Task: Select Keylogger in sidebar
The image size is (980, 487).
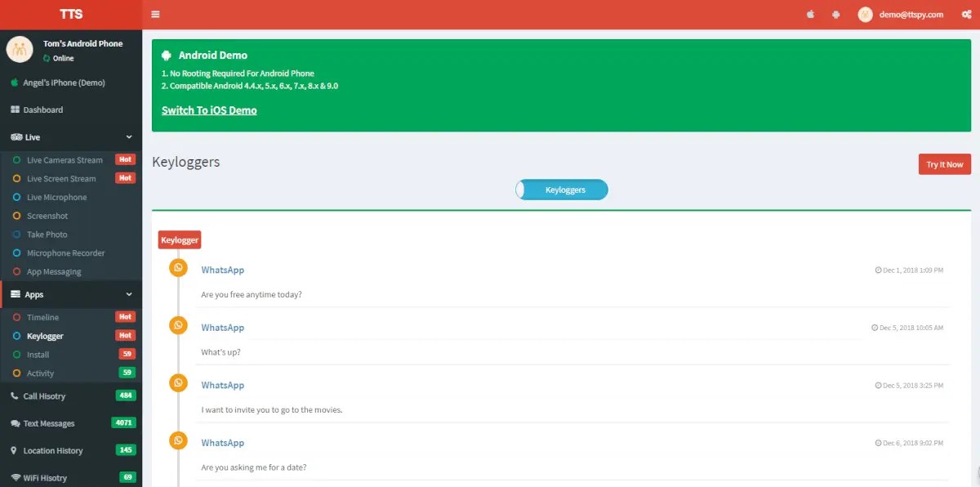Action: (45, 336)
